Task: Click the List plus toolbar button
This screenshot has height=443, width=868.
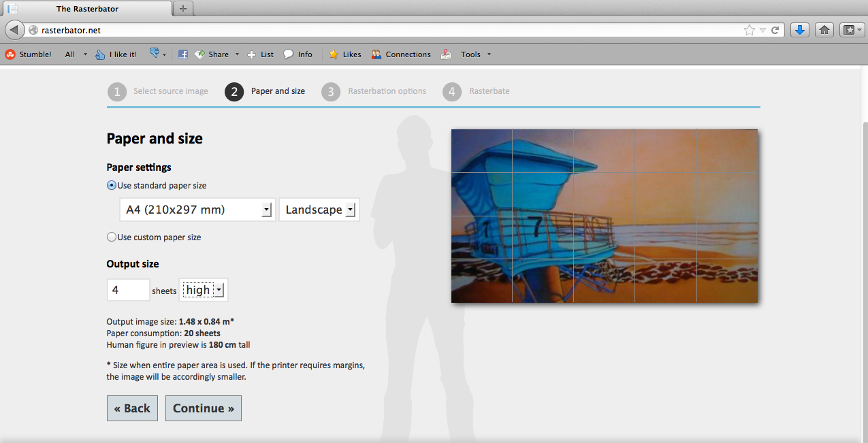Action: (261, 54)
